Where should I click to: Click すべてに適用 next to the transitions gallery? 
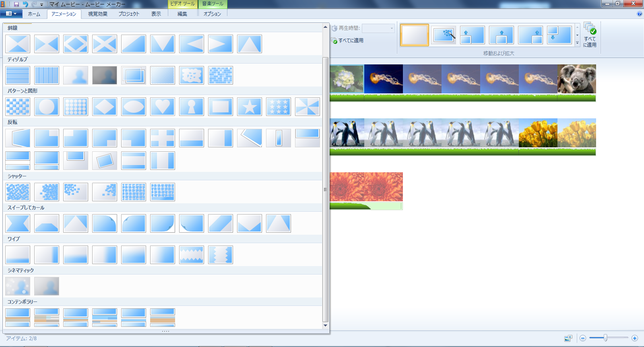[347, 41]
